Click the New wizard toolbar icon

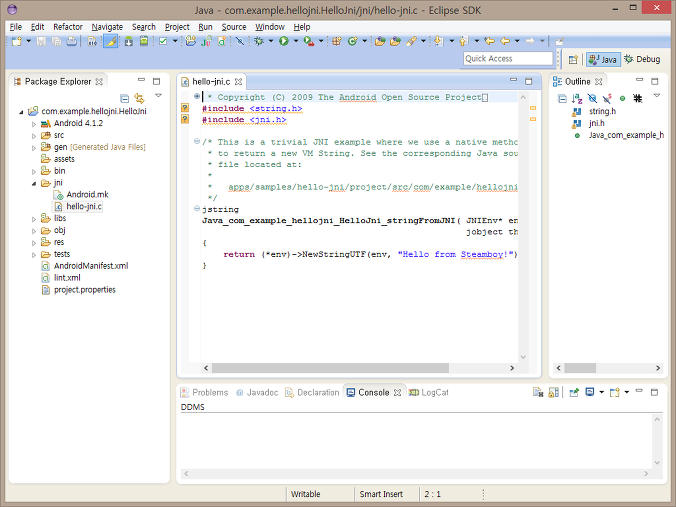[x=16, y=41]
